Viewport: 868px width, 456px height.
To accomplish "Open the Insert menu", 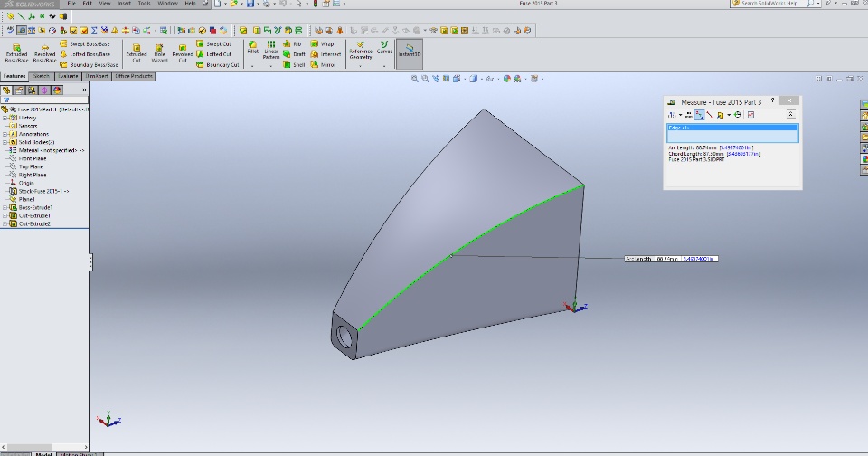I will (x=125, y=4).
